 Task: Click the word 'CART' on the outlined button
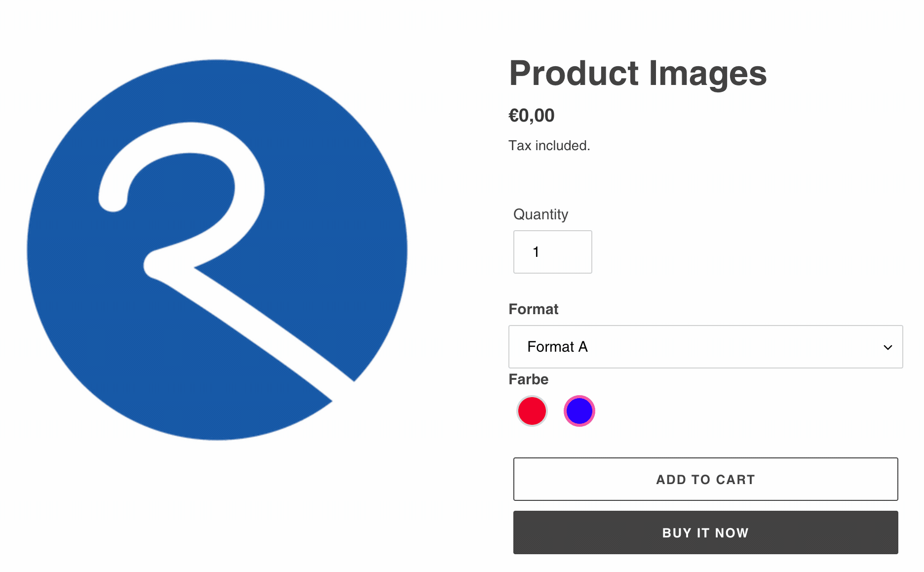pyautogui.click(x=735, y=480)
